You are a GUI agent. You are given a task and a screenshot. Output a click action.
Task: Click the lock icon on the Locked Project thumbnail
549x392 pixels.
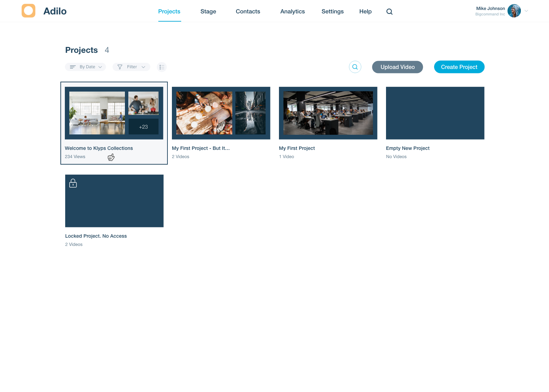(73, 183)
